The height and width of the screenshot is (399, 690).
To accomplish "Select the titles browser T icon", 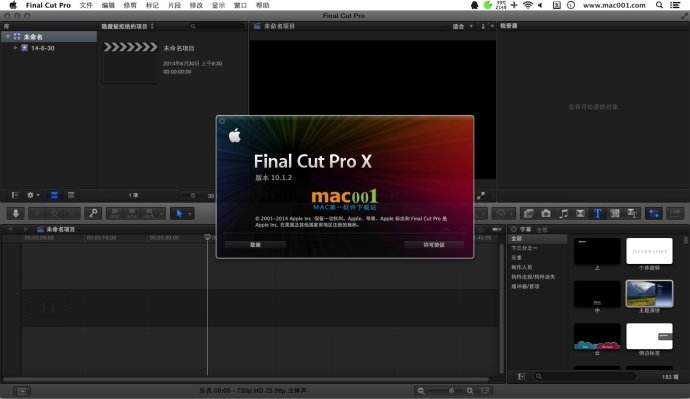I will point(598,214).
